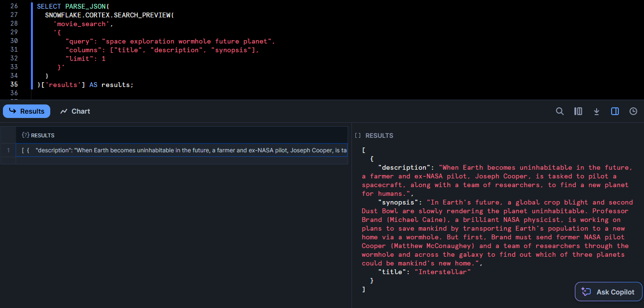
Task: Open Ask Copilot
Action: tap(608, 292)
